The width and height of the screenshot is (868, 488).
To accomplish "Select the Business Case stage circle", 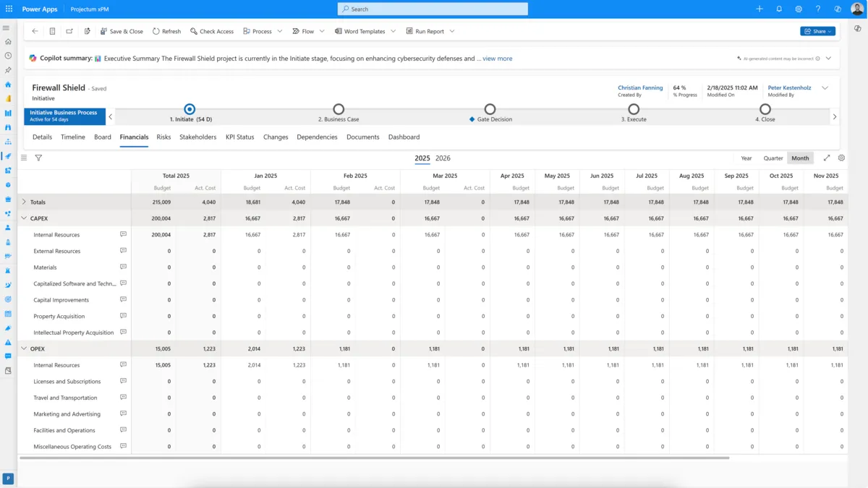I will pos(339,109).
